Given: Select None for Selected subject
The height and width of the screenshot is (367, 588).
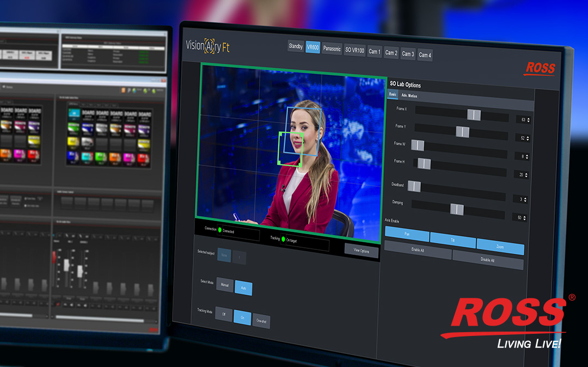Looking at the screenshot, I should pos(224,255).
